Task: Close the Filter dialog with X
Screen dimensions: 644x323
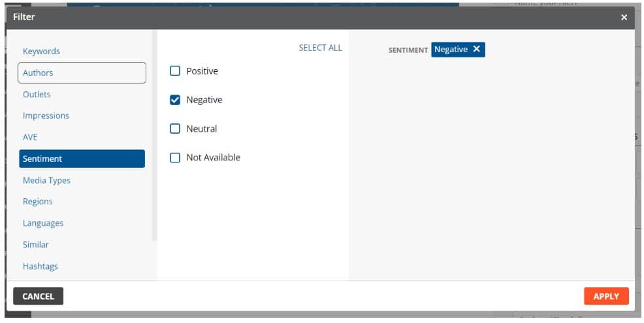Action: point(624,18)
